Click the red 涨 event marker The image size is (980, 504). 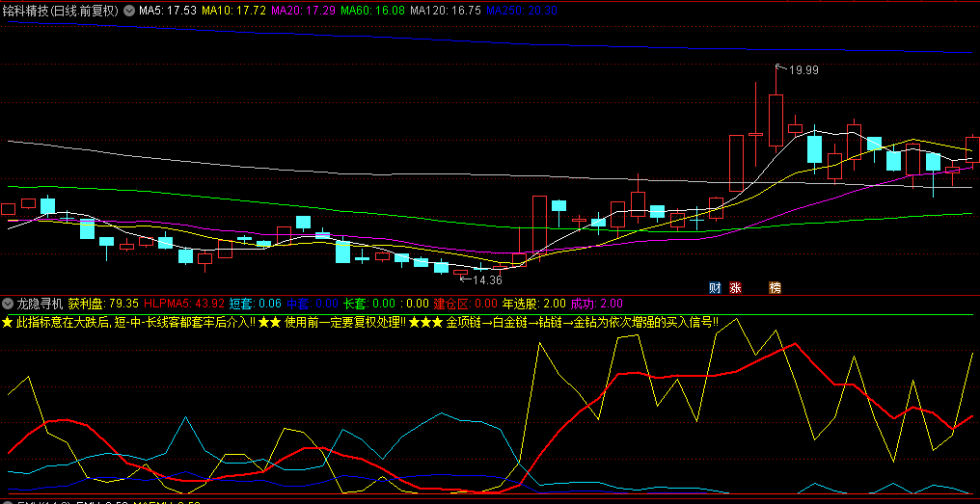click(736, 288)
